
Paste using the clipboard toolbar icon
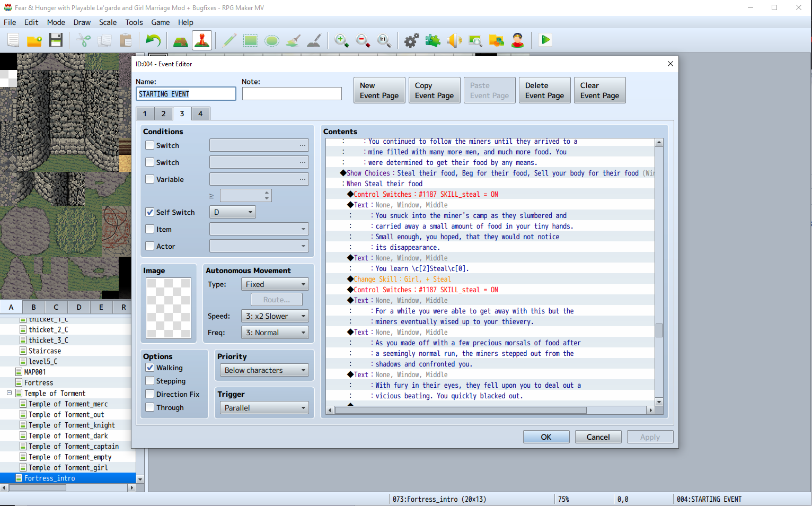tap(126, 40)
